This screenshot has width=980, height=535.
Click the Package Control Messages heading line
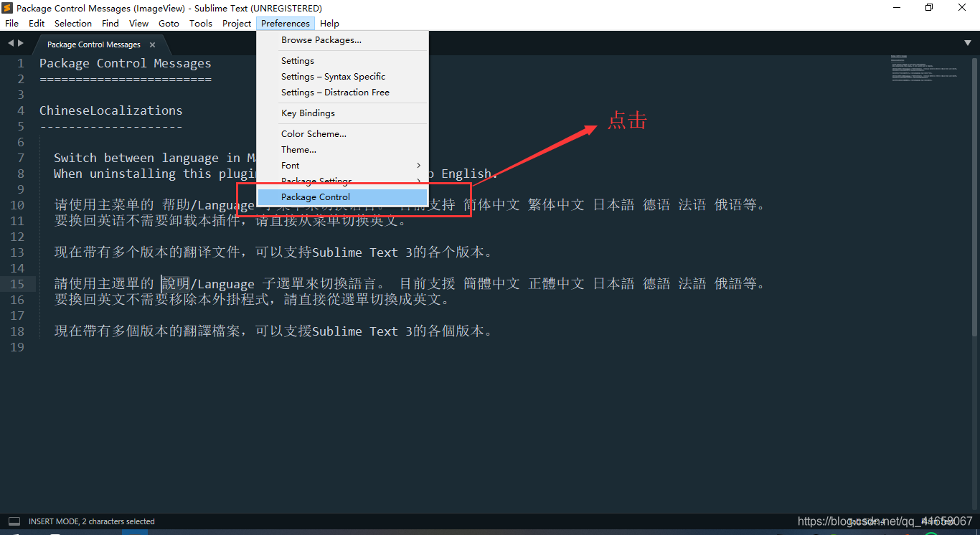(x=126, y=63)
